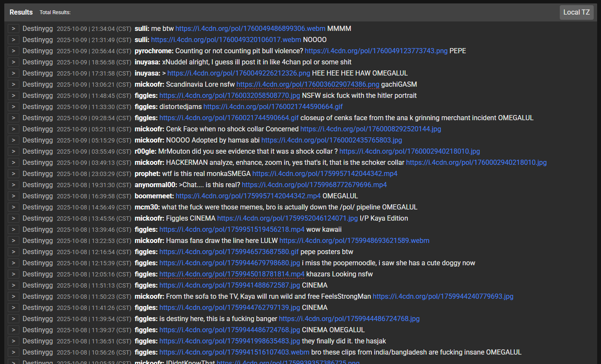Click the Local TZ button

point(577,12)
